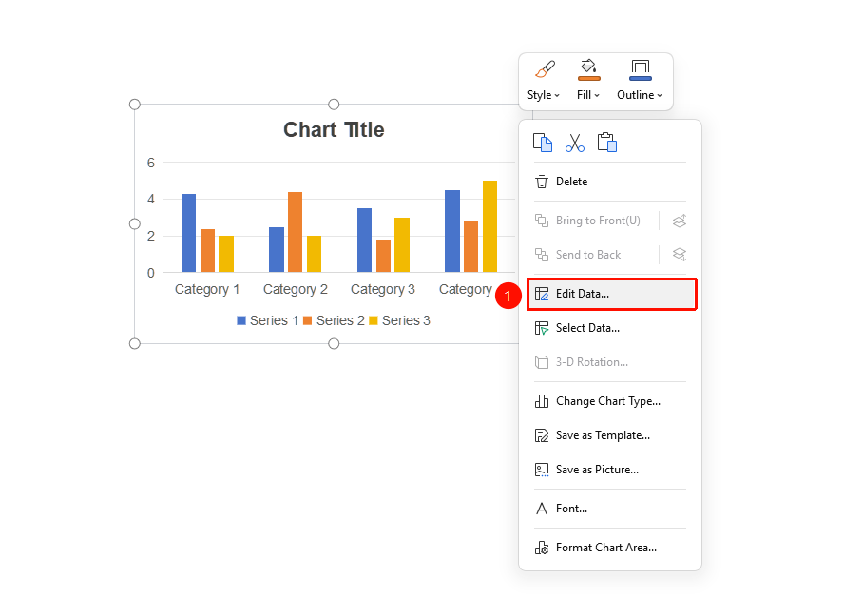Click the Series 1 legend swatch

(241, 320)
